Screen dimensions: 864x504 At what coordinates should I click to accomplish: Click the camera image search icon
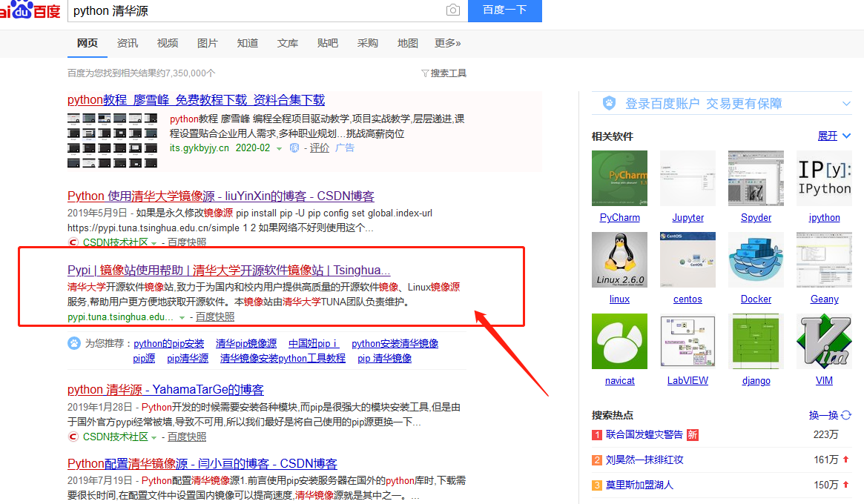coord(453,10)
